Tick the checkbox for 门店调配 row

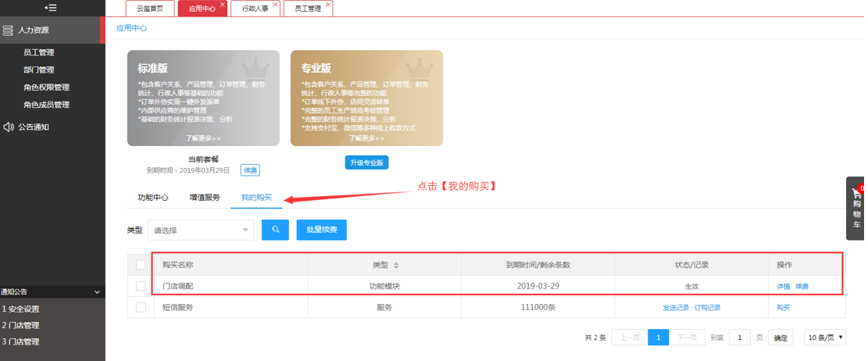pos(141,286)
